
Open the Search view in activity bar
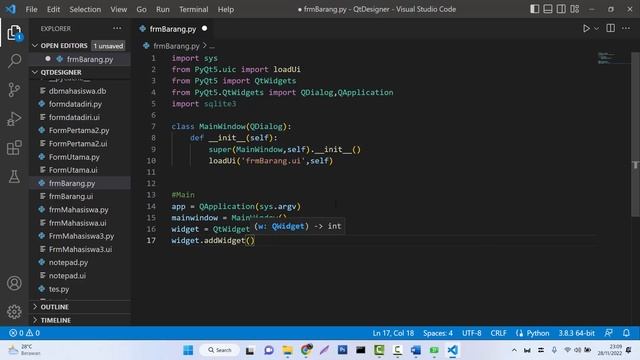tap(14, 61)
